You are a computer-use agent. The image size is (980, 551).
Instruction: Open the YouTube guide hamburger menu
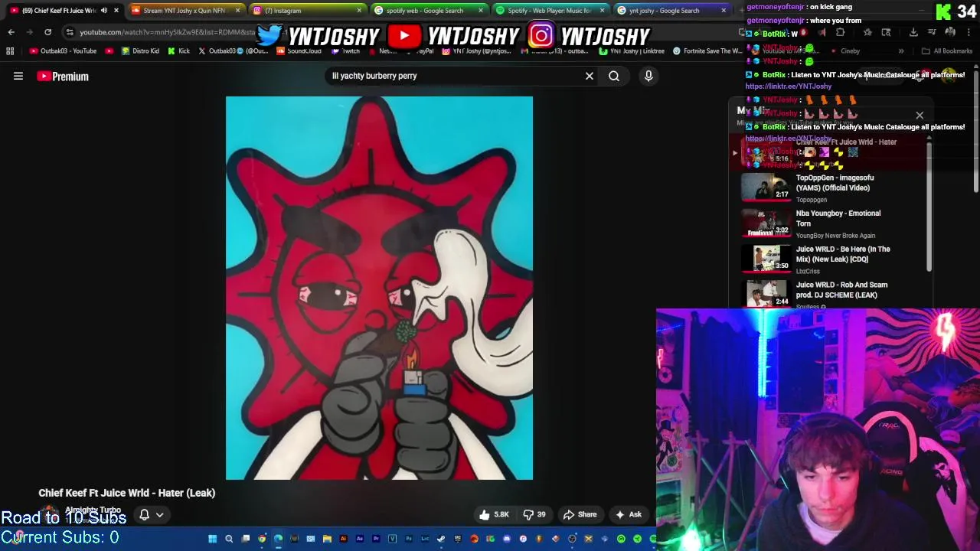click(x=18, y=76)
